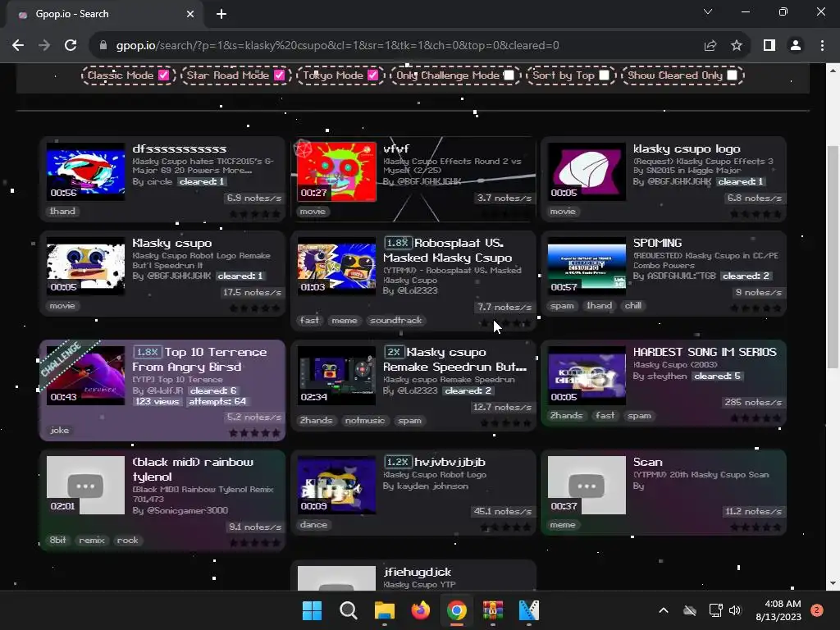Click the notmusic tag
The width and height of the screenshot is (840, 630).
pyautogui.click(x=365, y=421)
